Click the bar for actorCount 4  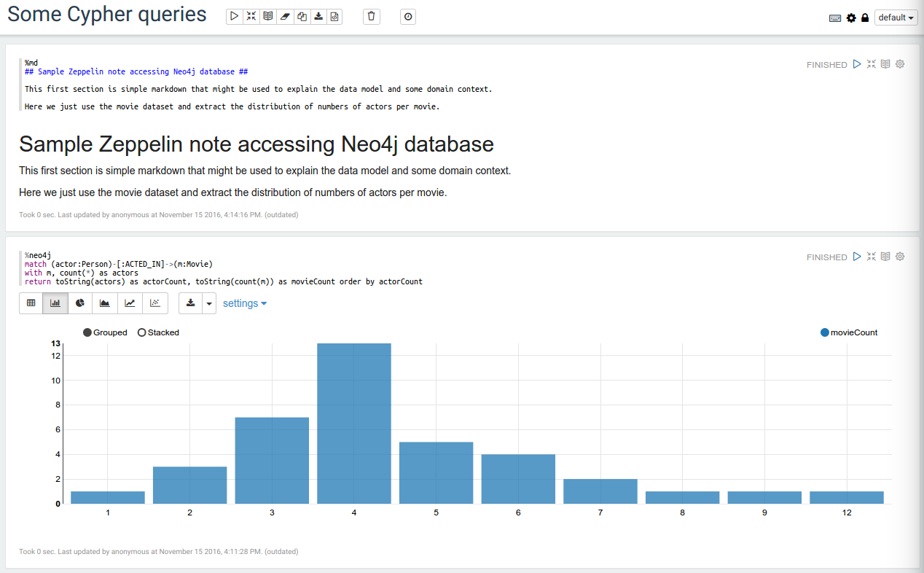[354, 424]
